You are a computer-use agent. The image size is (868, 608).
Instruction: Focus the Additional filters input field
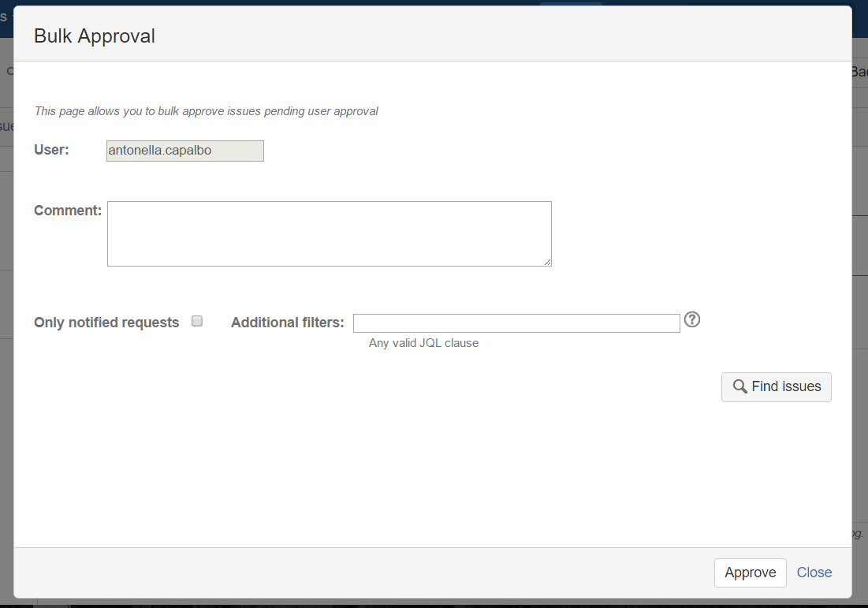(x=516, y=323)
